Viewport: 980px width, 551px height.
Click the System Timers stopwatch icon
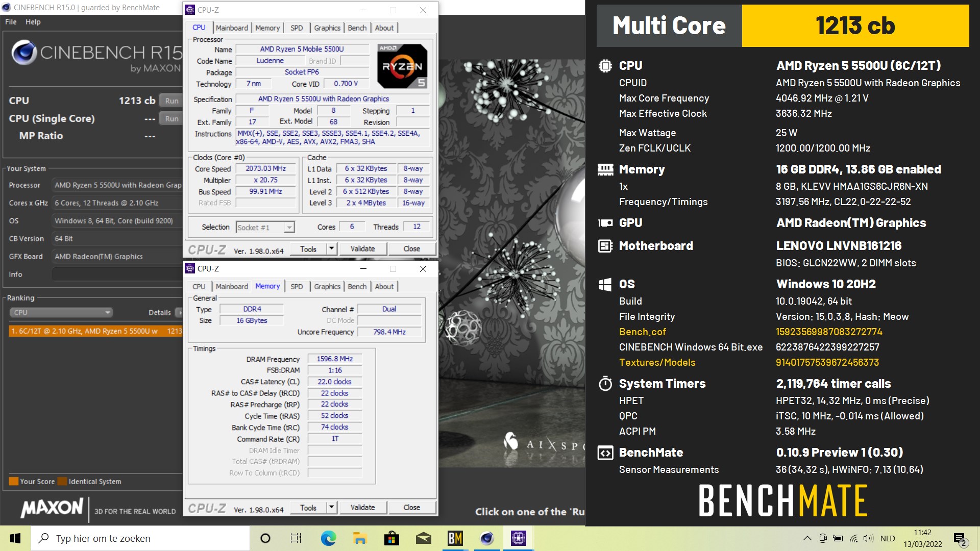605,383
